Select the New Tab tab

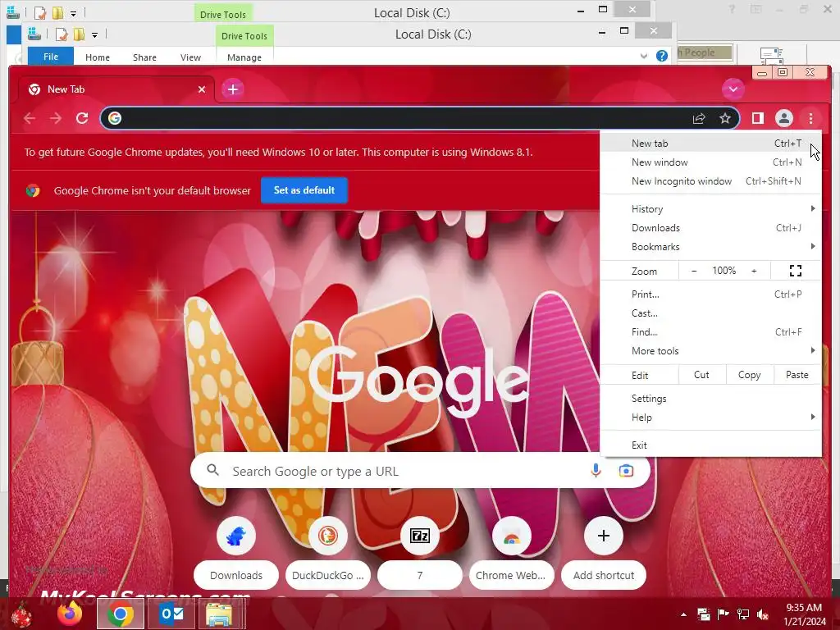tap(116, 89)
